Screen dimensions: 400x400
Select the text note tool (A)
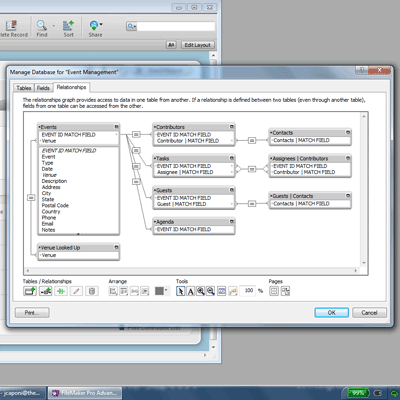[x=190, y=291]
